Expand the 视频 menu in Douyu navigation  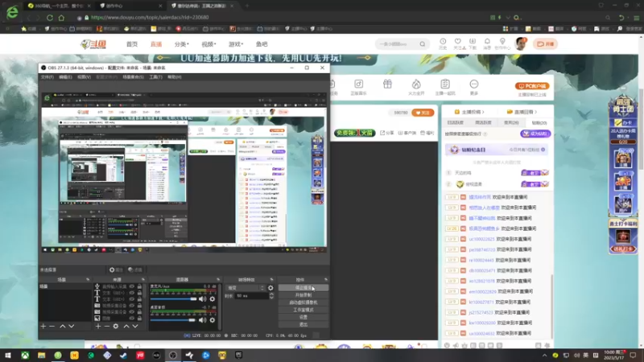point(208,44)
